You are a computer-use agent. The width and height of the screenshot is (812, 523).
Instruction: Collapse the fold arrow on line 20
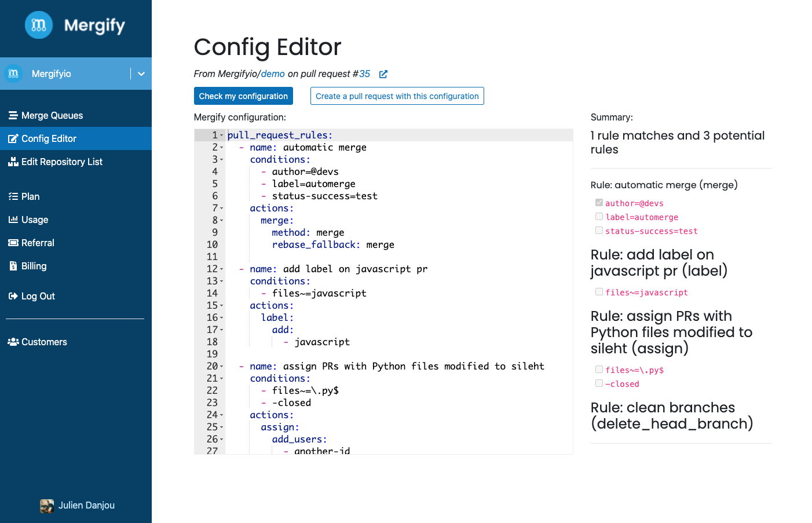[x=222, y=366]
